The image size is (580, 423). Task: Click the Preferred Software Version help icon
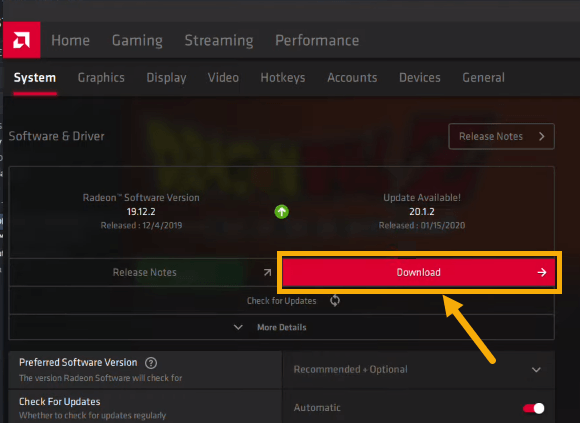coord(151,363)
